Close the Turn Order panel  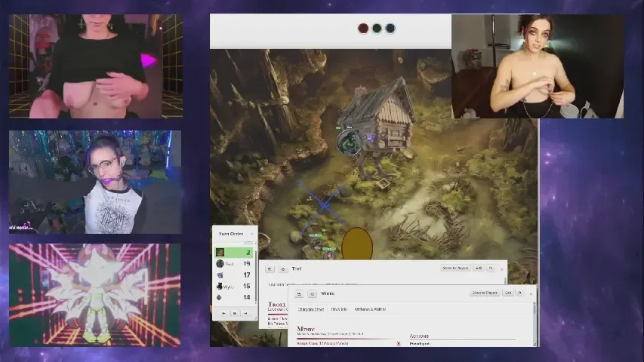[x=252, y=234]
